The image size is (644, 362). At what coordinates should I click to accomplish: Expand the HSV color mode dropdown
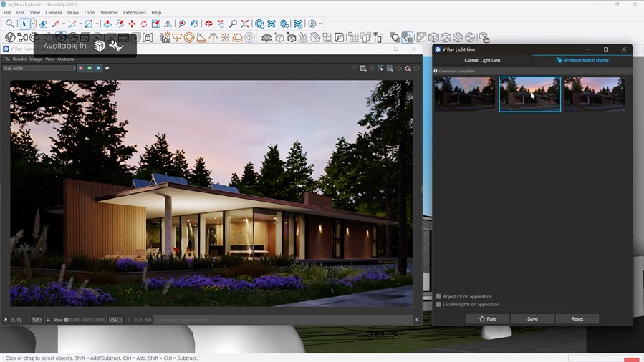click(115, 320)
